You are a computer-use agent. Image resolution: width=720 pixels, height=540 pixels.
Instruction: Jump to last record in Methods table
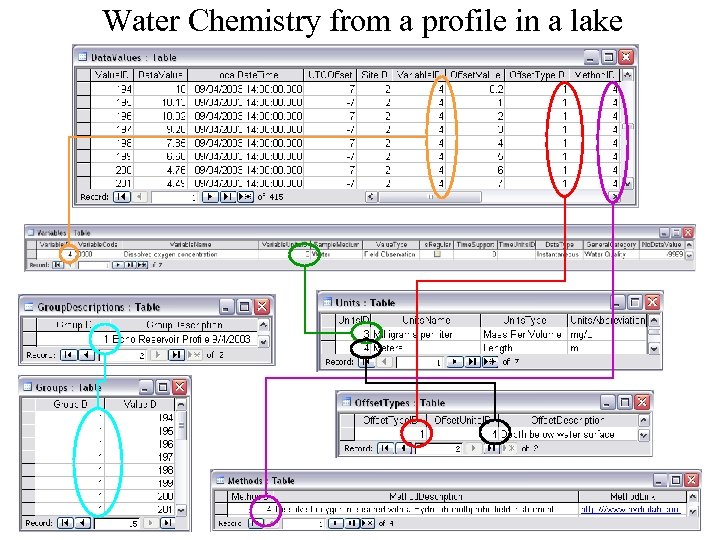pyautogui.click(x=352, y=523)
